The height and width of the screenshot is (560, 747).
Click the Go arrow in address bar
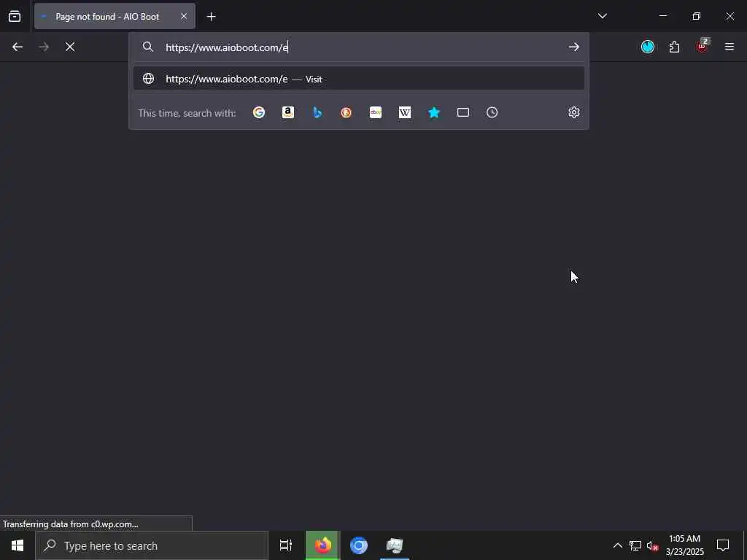(x=573, y=47)
